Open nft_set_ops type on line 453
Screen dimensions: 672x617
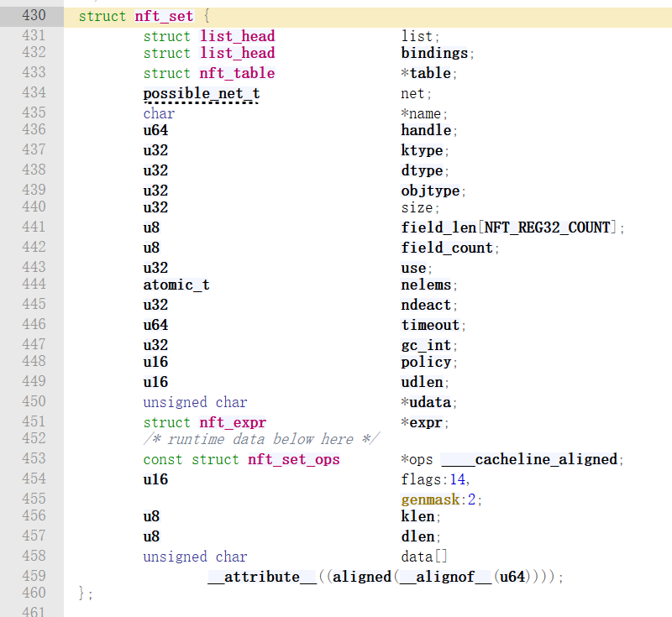(293, 459)
